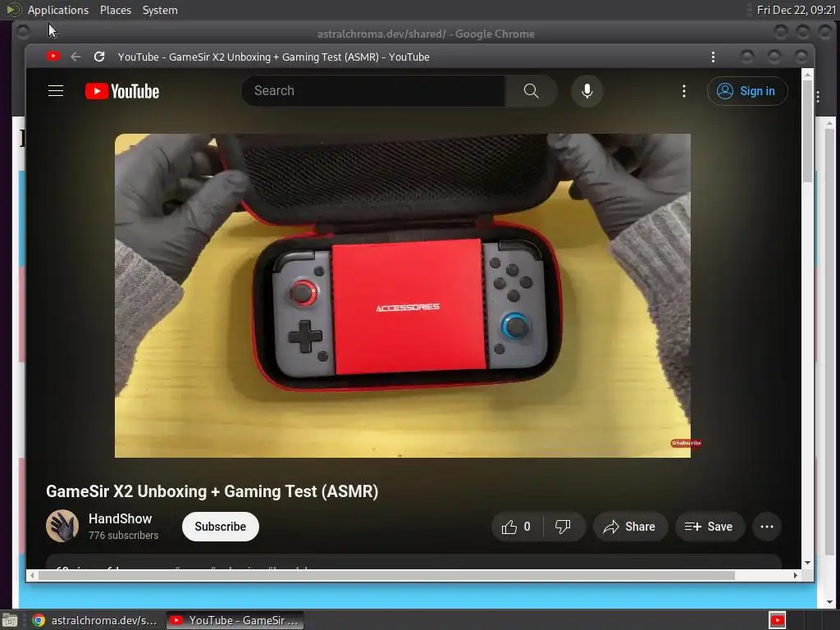
Task: Click the desktop panel logo icon beside Applications
Action: pos(14,10)
